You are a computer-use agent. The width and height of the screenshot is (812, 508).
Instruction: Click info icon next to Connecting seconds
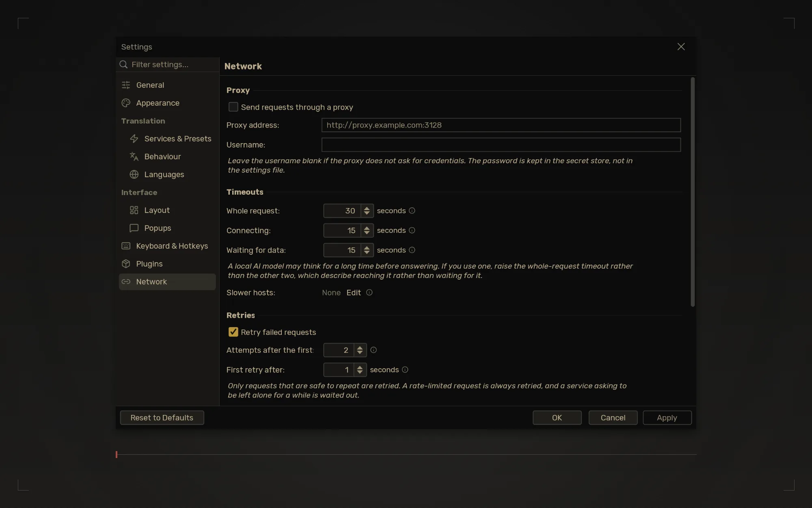[x=412, y=230]
